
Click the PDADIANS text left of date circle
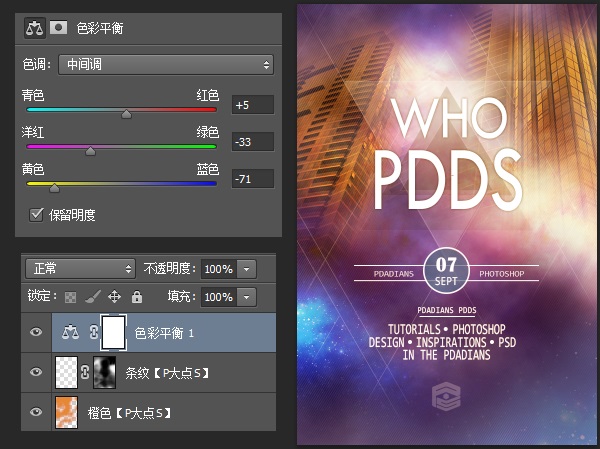(x=394, y=274)
